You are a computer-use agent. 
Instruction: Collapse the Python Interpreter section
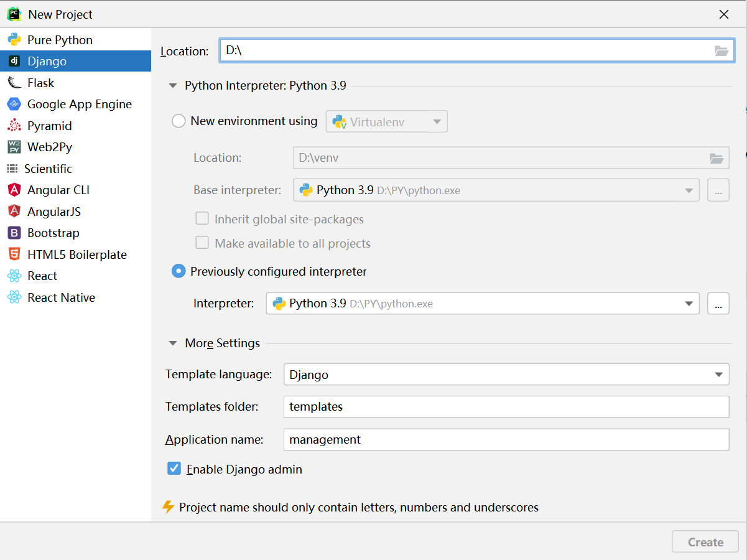pyautogui.click(x=174, y=86)
